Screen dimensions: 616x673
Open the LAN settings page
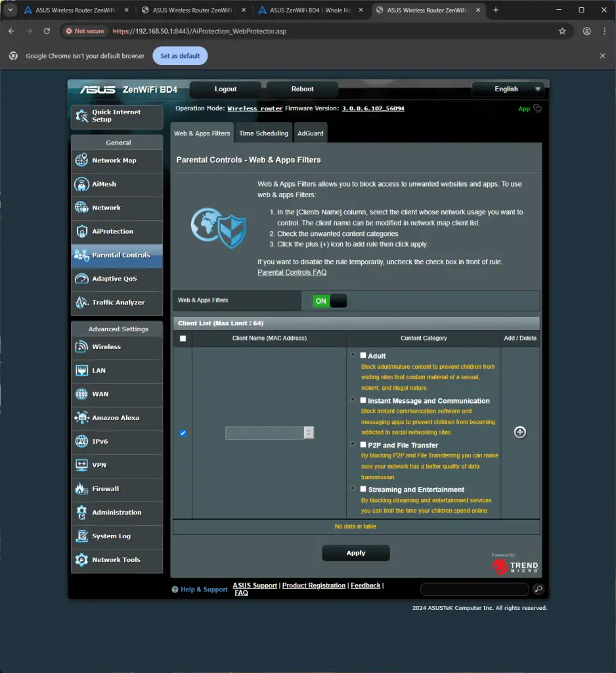coord(117,371)
